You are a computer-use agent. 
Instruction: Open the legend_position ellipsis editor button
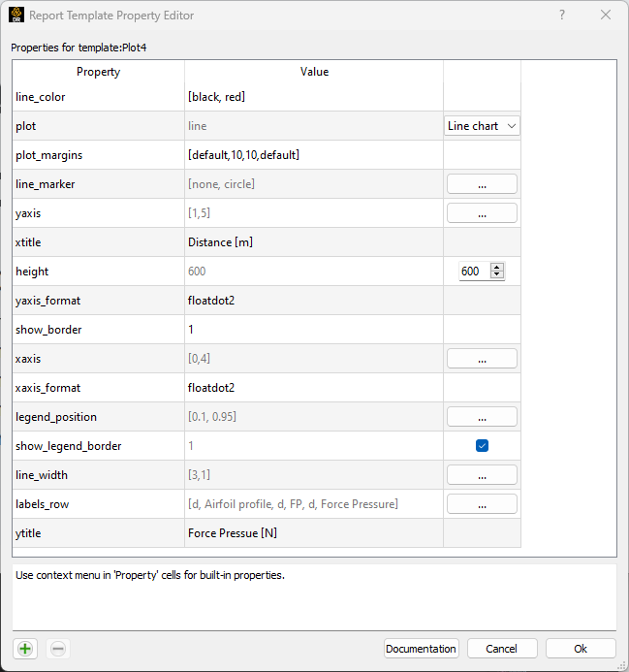[x=482, y=417]
